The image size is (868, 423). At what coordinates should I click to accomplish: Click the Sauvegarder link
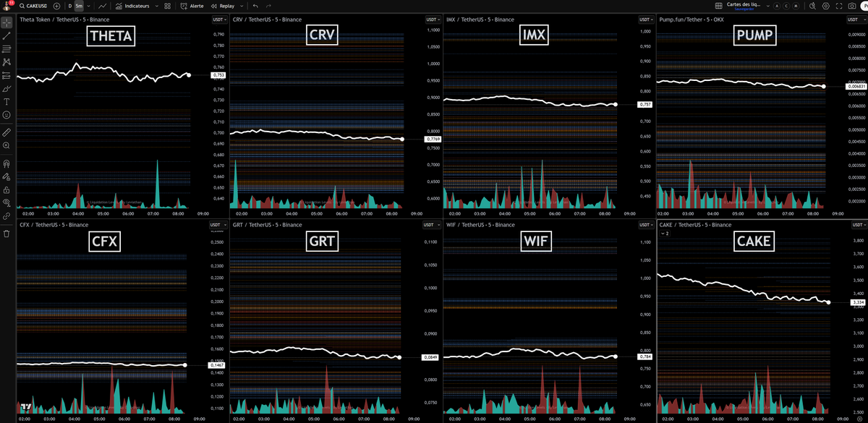(x=744, y=9)
